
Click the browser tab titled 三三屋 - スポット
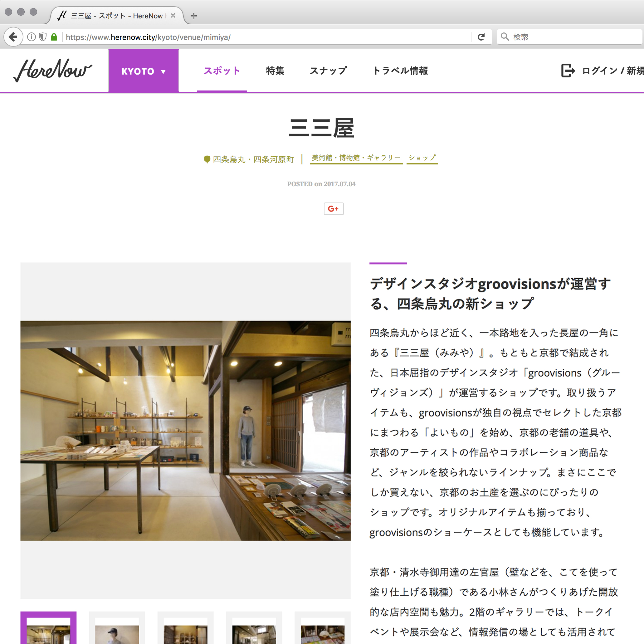pos(117,16)
